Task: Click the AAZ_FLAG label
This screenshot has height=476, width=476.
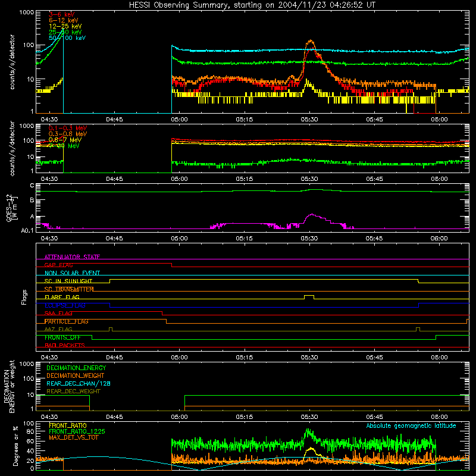Action: [x=58, y=329]
